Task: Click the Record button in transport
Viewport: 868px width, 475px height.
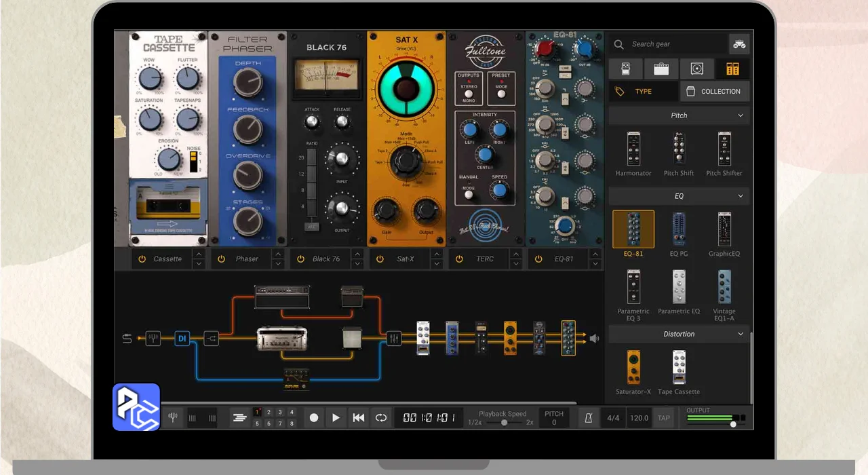Action: pos(313,418)
